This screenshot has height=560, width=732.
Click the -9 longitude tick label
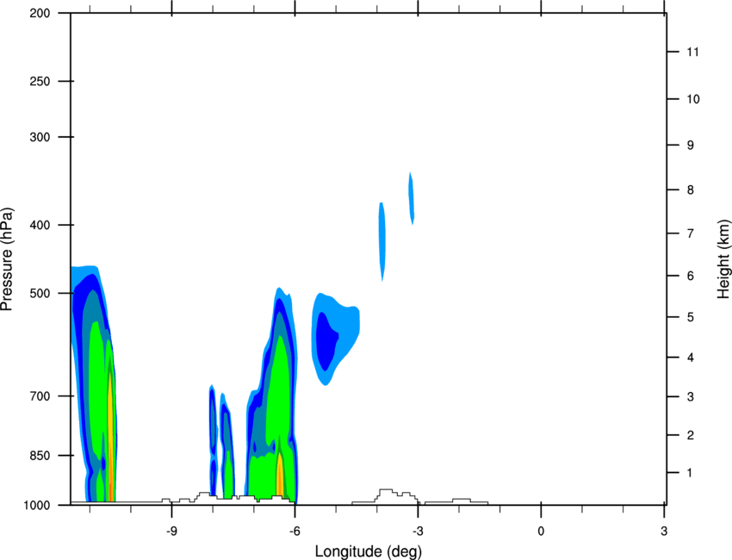(171, 532)
